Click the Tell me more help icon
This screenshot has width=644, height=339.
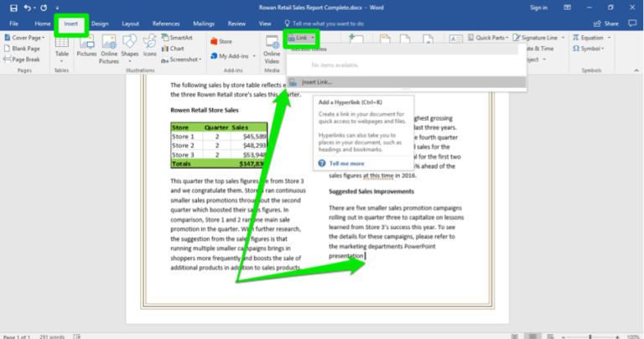click(x=322, y=163)
